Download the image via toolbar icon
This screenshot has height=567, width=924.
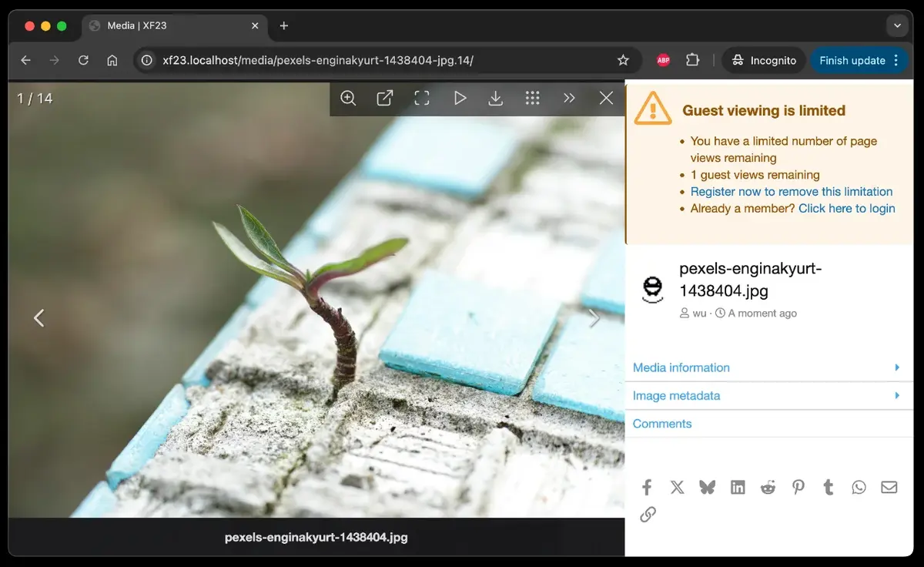[496, 98]
